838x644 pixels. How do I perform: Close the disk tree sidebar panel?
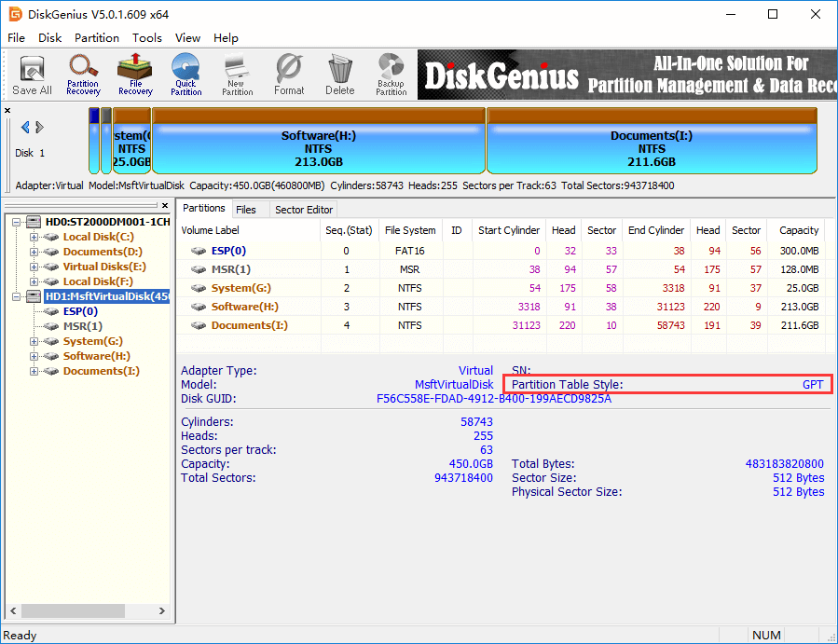[x=165, y=205]
